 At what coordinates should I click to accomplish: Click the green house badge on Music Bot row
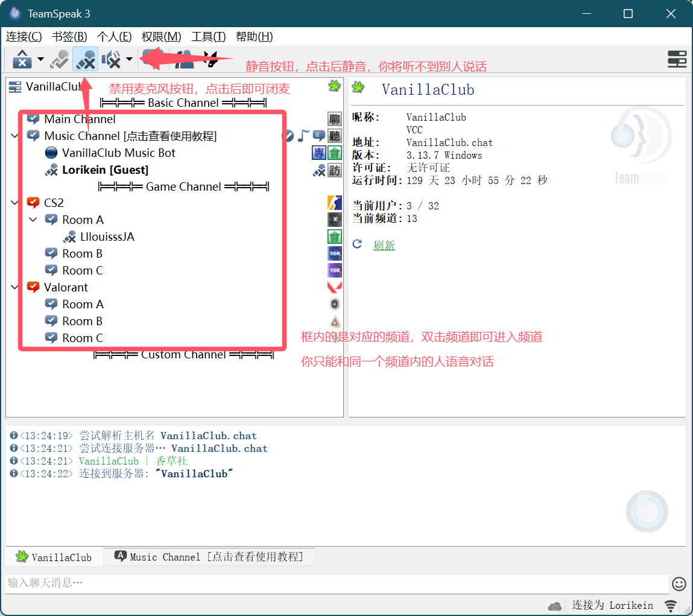335,153
